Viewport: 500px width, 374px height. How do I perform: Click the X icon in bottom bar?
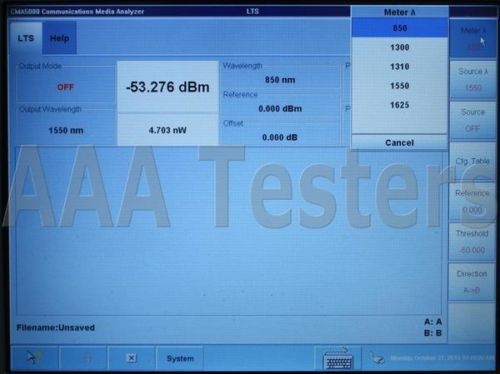[x=132, y=358]
